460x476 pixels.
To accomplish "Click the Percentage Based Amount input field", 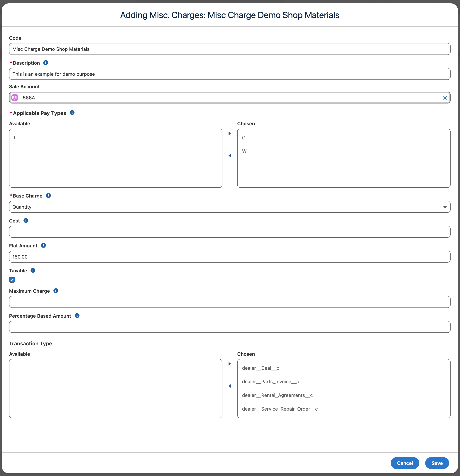I will (230, 327).
